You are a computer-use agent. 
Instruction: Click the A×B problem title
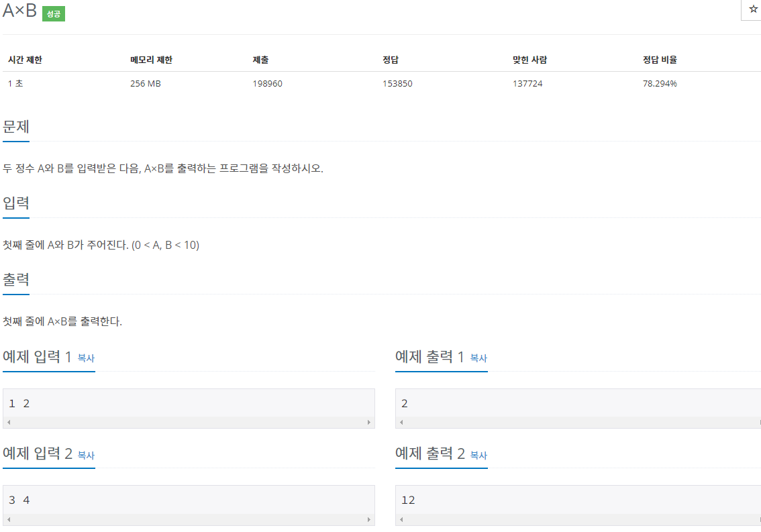19,10
